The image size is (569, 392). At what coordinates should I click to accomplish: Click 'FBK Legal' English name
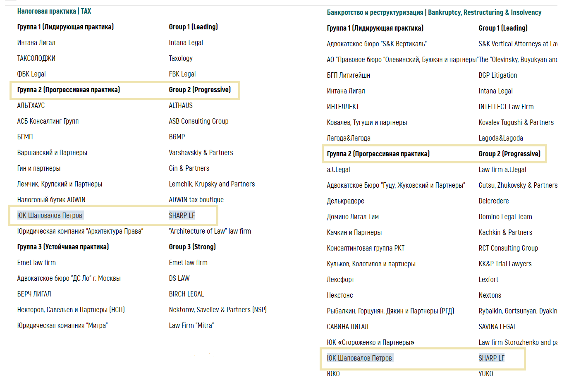pos(182,74)
